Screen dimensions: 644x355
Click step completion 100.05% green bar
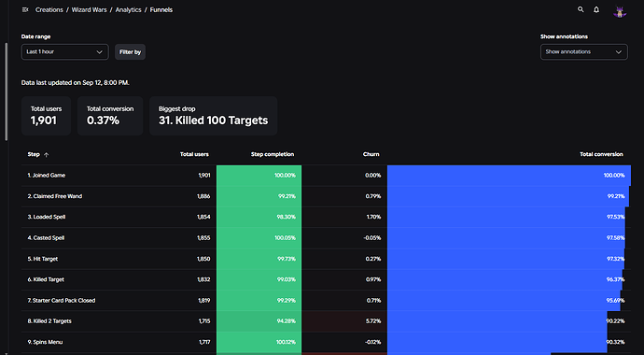click(259, 238)
